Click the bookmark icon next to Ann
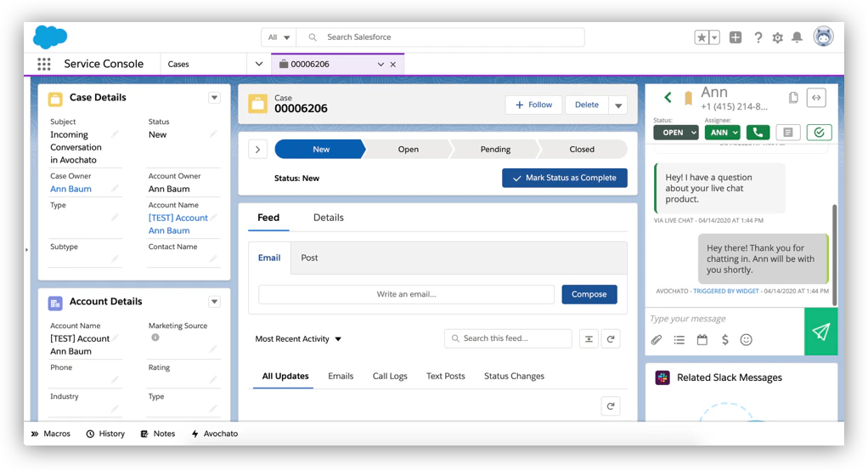This screenshot has height=471, width=868. point(688,98)
